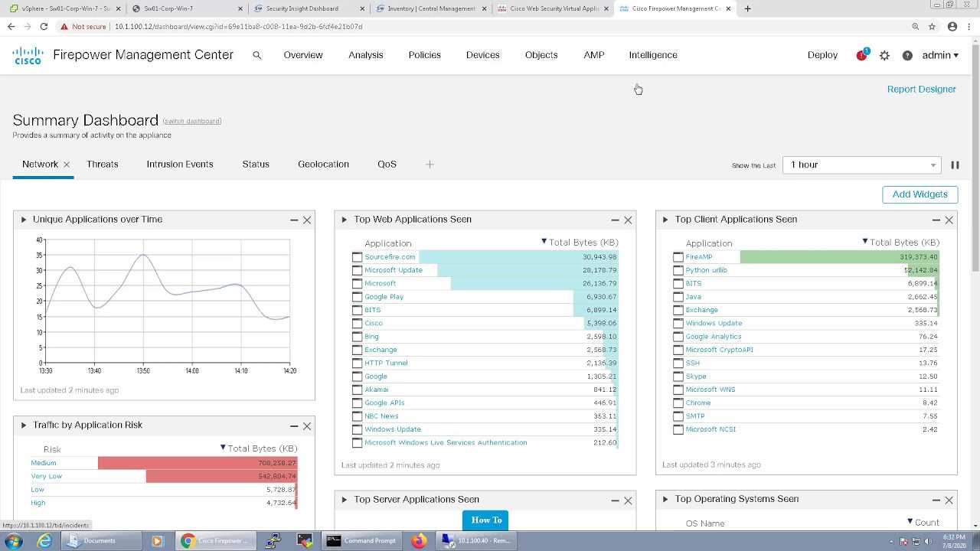
Task: Expand the Top Operating Systems Seen widget arrow
Action: (665, 499)
